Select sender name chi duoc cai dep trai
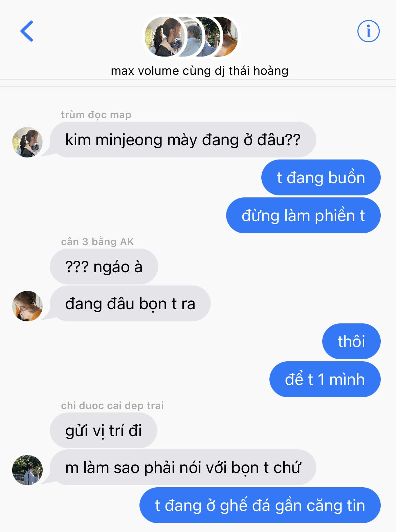This screenshot has width=396, height=532. (x=112, y=405)
